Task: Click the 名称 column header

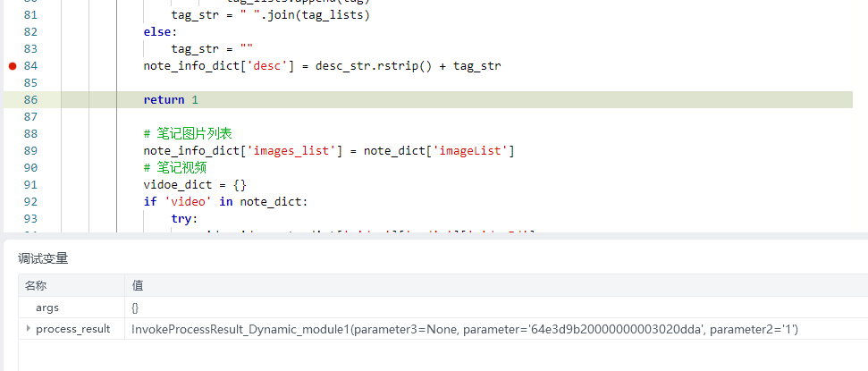Action: tap(36, 285)
